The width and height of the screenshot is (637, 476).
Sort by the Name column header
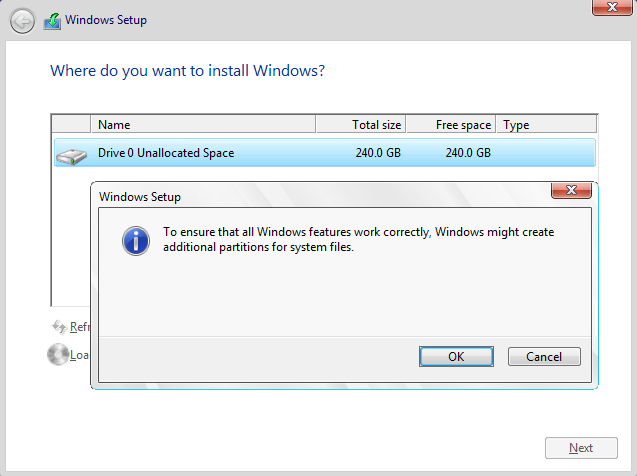(203, 124)
